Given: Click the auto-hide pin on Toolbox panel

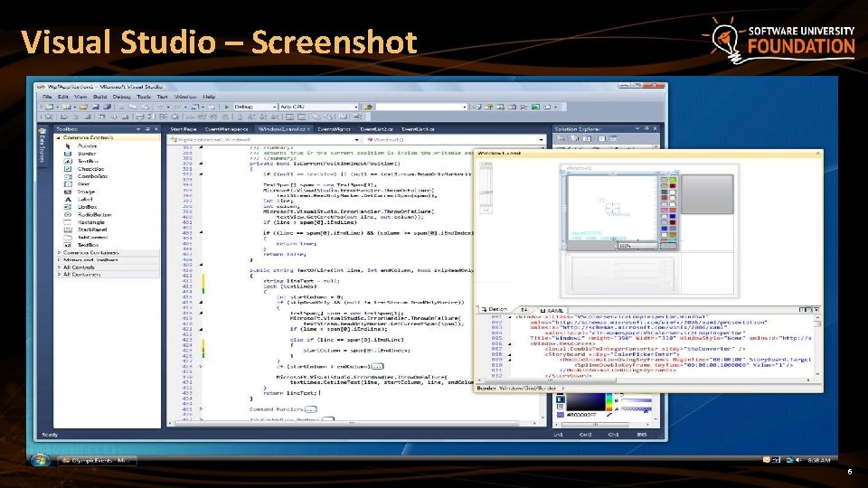Looking at the screenshot, I should click(147, 129).
